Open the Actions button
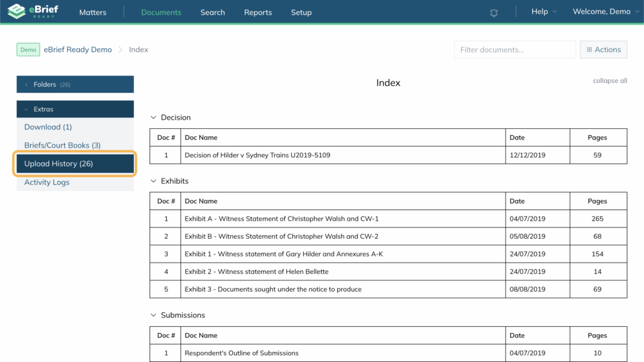This screenshot has height=362, width=644. pyautogui.click(x=603, y=50)
